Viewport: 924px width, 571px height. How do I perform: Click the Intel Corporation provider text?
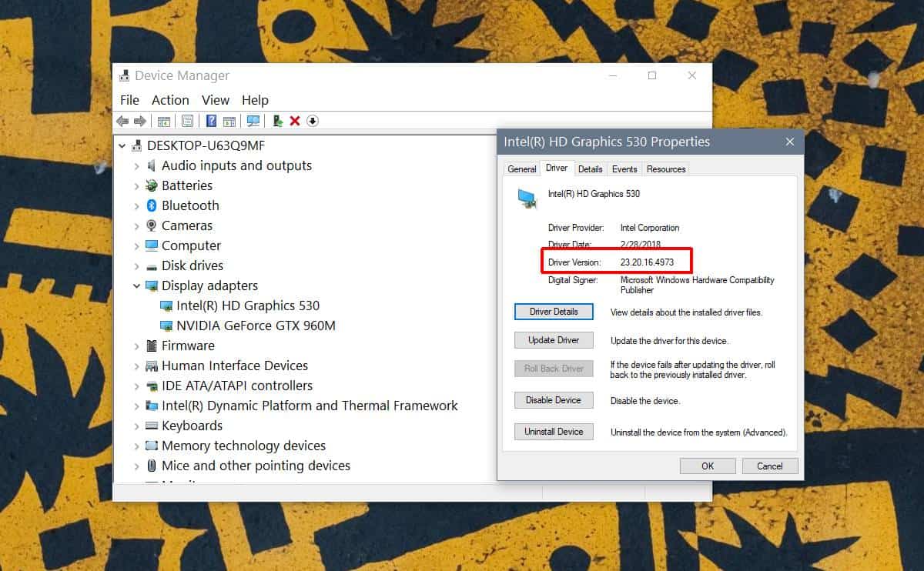tap(650, 228)
